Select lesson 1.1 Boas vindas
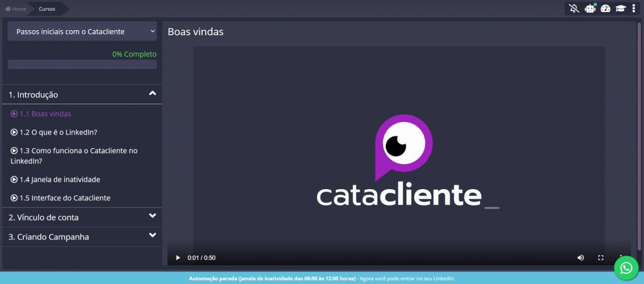Image resolution: width=644 pixels, height=284 pixels. pyautogui.click(x=41, y=114)
